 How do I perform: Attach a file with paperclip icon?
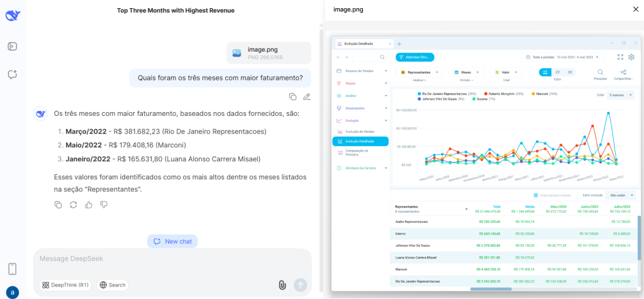282,285
